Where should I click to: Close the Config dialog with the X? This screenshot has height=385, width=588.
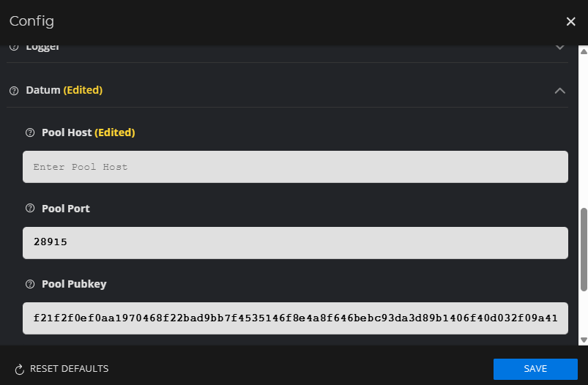[x=571, y=21]
